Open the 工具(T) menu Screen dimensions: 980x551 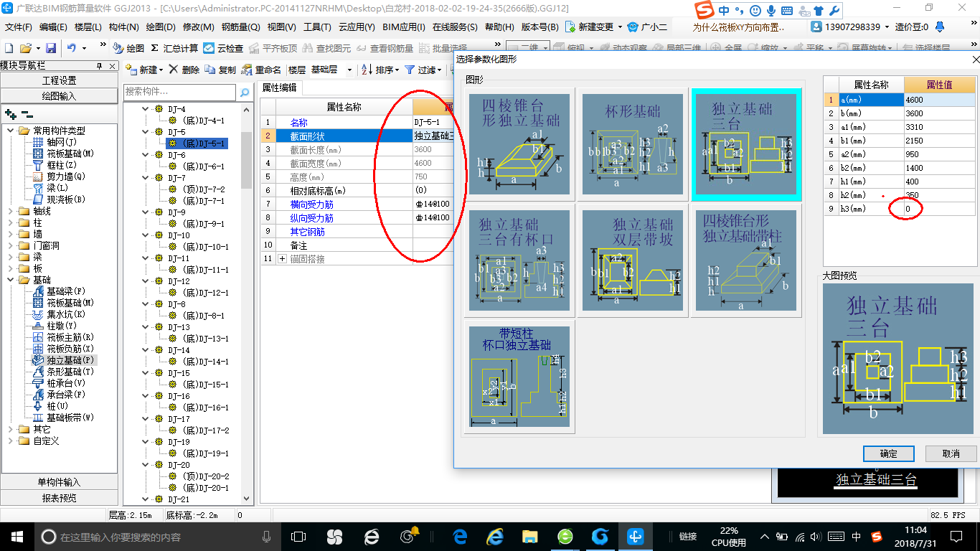click(x=317, y=27)
